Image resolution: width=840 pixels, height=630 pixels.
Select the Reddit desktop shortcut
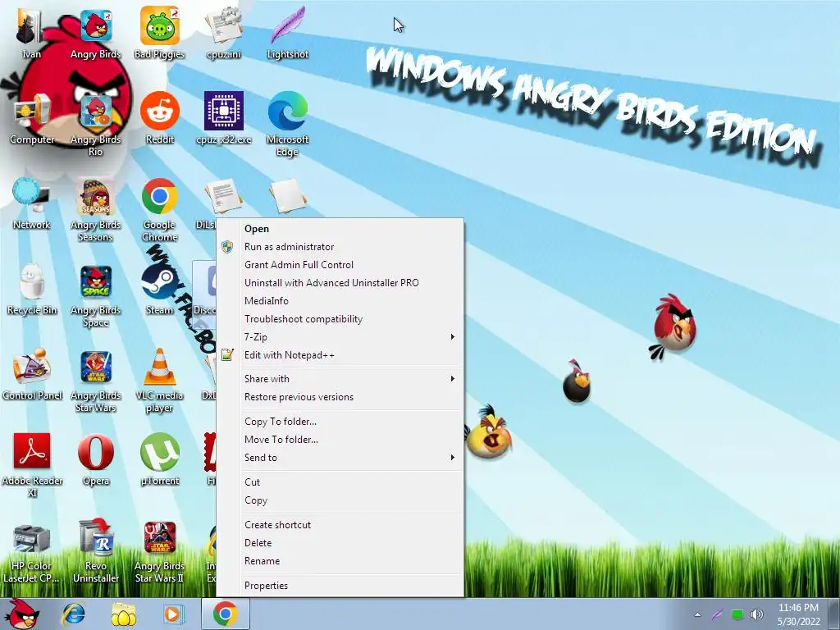click(x=160, y=119)
